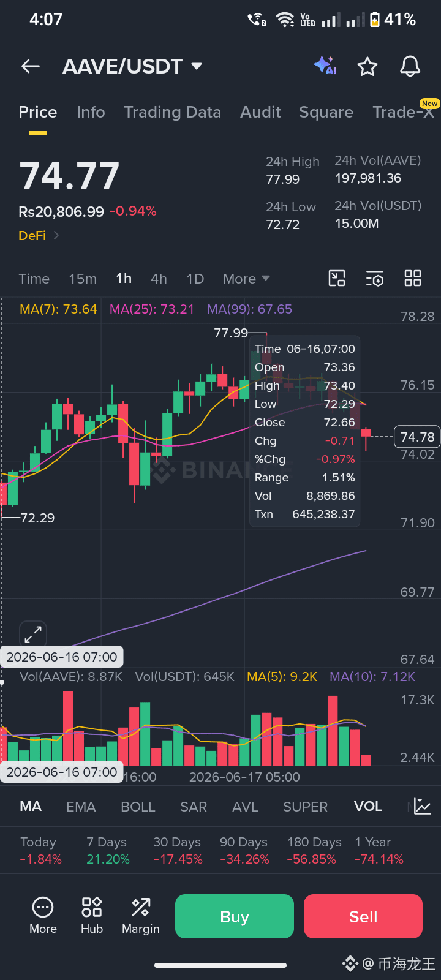Tap the 72.29 chart low marker
441x980 pixels.
pyautogui.click(x=37, y=518)
